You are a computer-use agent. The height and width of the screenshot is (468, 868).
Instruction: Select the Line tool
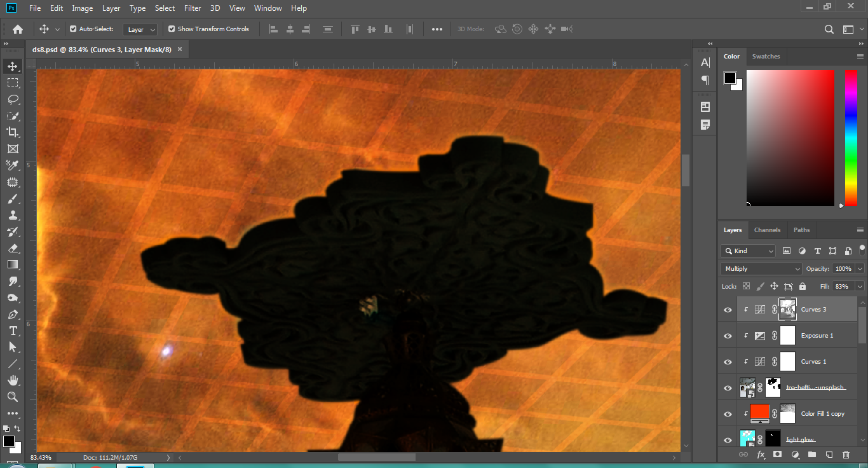coord(12,364)
